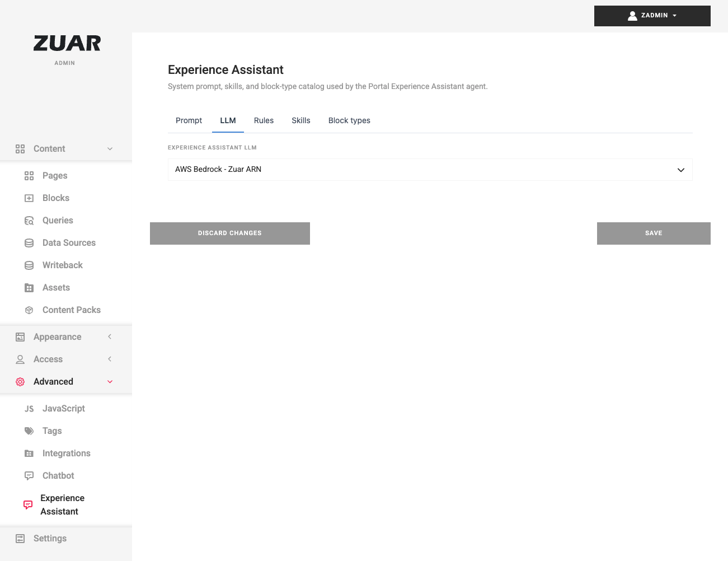Open Chatbot in the sidebar

click(58, 476)
